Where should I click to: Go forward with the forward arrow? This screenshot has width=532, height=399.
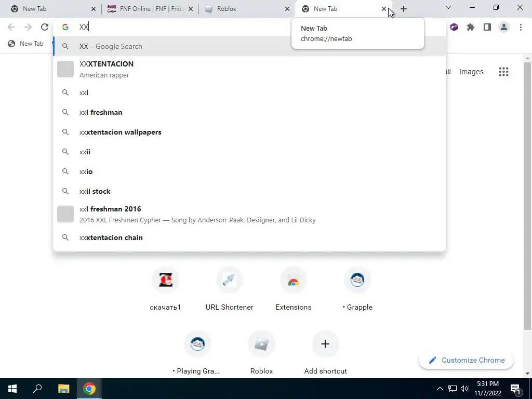pyautogui.click(x=28, y=27)
